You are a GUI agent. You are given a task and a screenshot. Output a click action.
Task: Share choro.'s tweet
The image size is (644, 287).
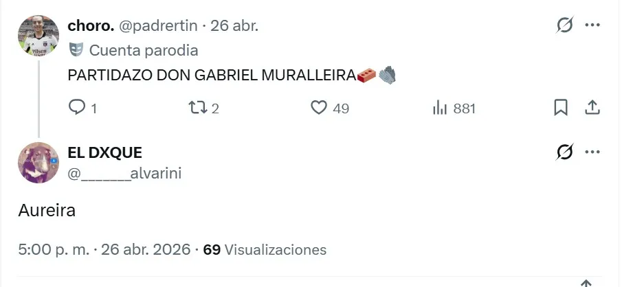pyautogui.click(x=592, y=108)
